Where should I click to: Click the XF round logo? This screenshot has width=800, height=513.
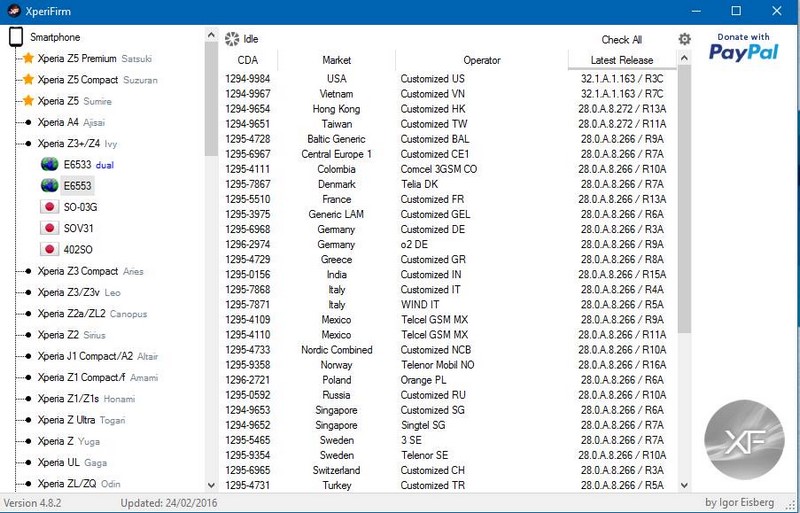coord(744,440)
